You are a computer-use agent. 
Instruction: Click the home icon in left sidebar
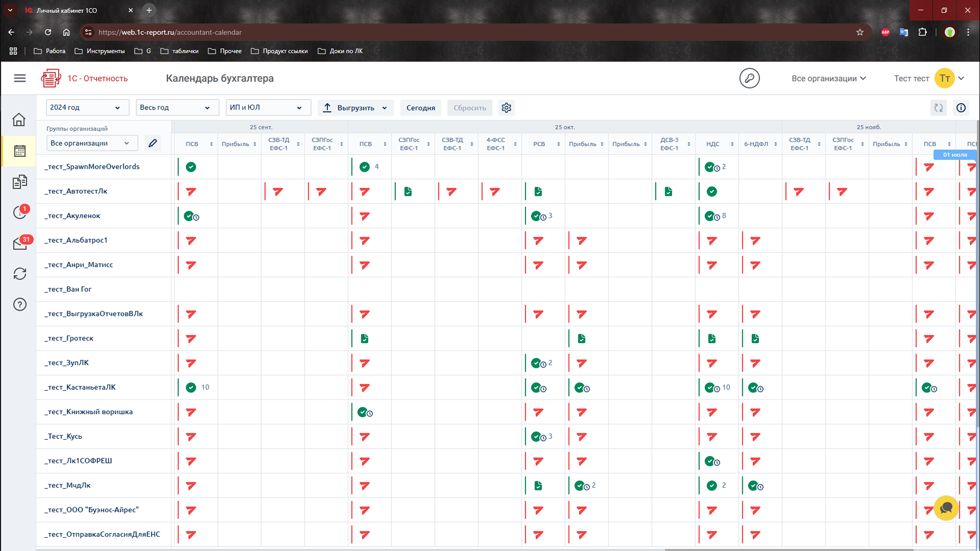coord(19,120)
